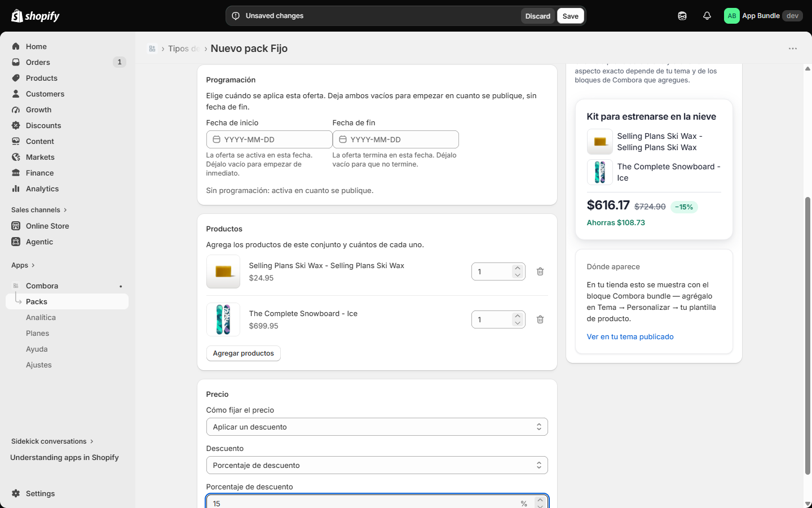Expand the Sales channels section
This screenshot has width=812, height=508.
pos(39,210)
